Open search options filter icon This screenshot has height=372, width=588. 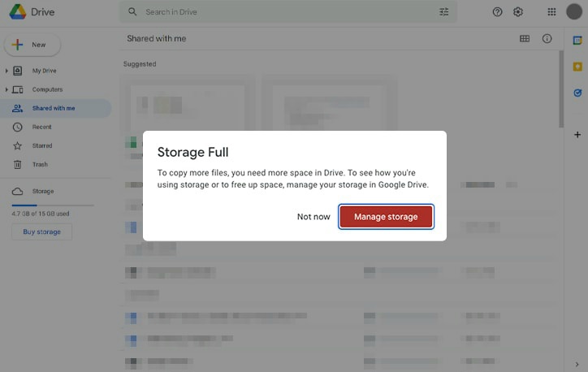pyautogui.click(x=443, y=12)
